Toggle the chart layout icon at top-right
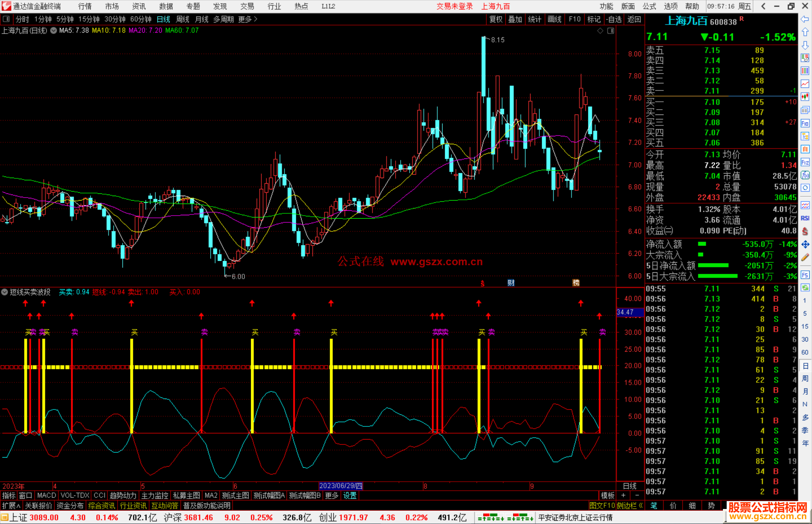 tap(611, 31)
